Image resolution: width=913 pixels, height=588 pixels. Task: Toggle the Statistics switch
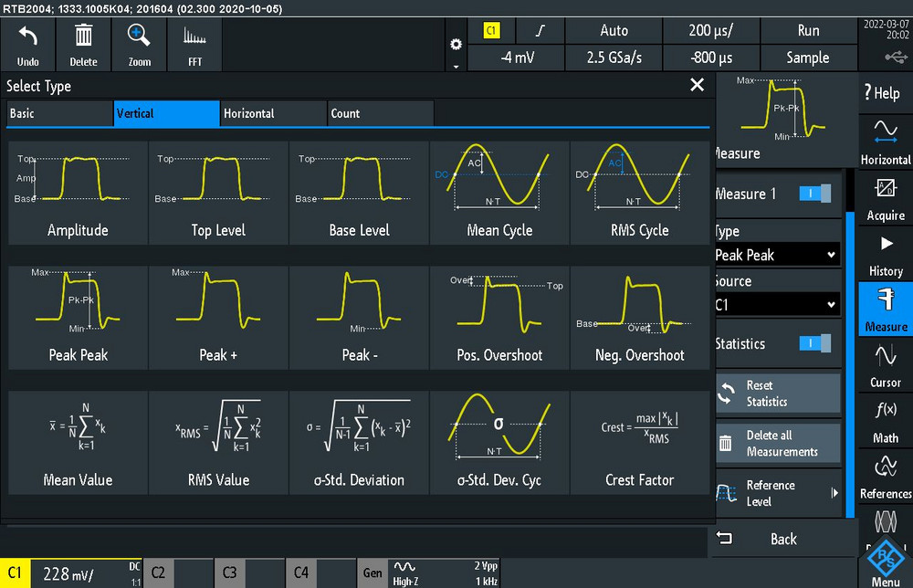815,343
